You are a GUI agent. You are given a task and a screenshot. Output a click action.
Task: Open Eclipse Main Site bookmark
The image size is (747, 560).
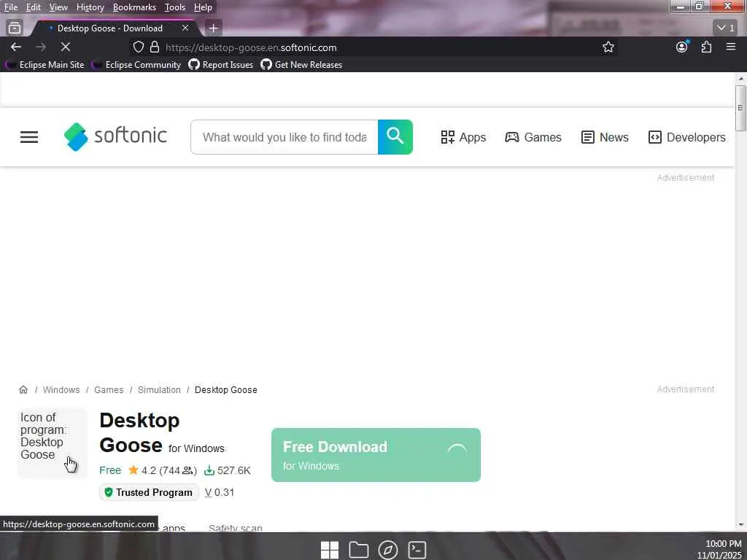47,65
